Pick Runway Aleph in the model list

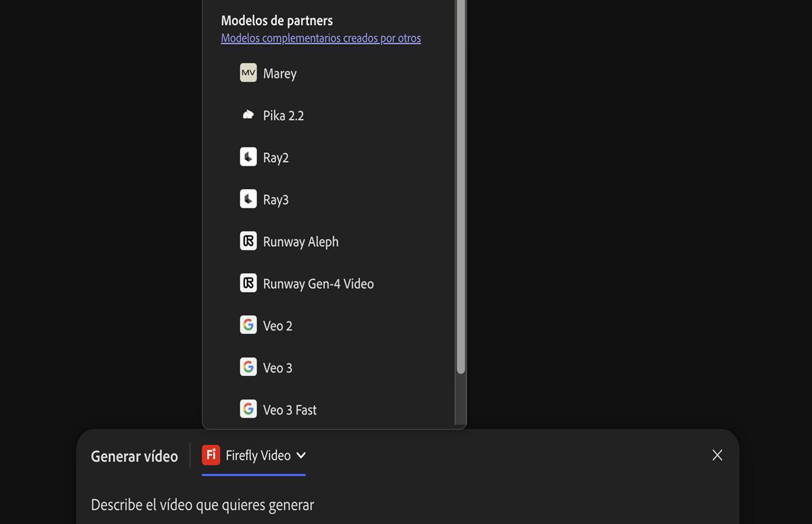(x=300, y=241)
